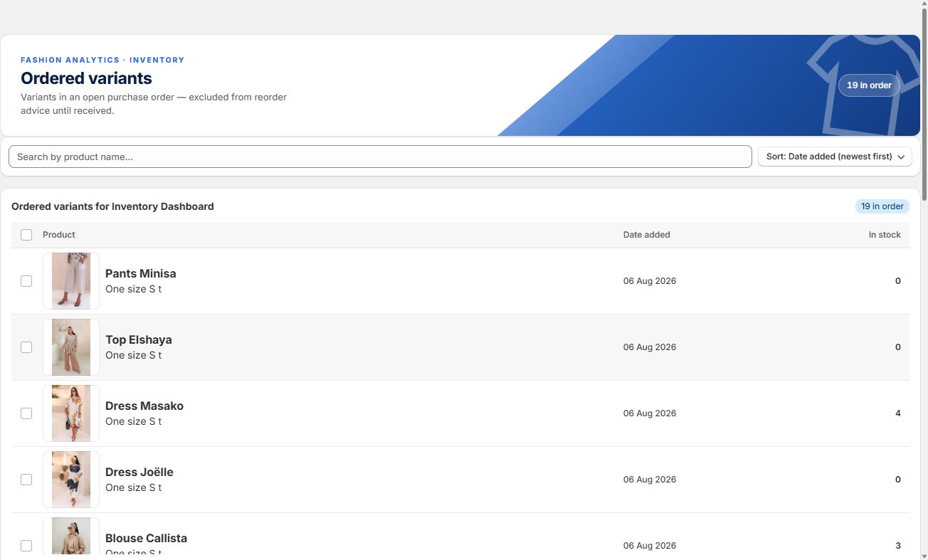Click Dress Masako date 06 Aug 2026
Image resolution: width=928 pixels, height=560 pixels.
pyautogui.click(x=650, y=413)
